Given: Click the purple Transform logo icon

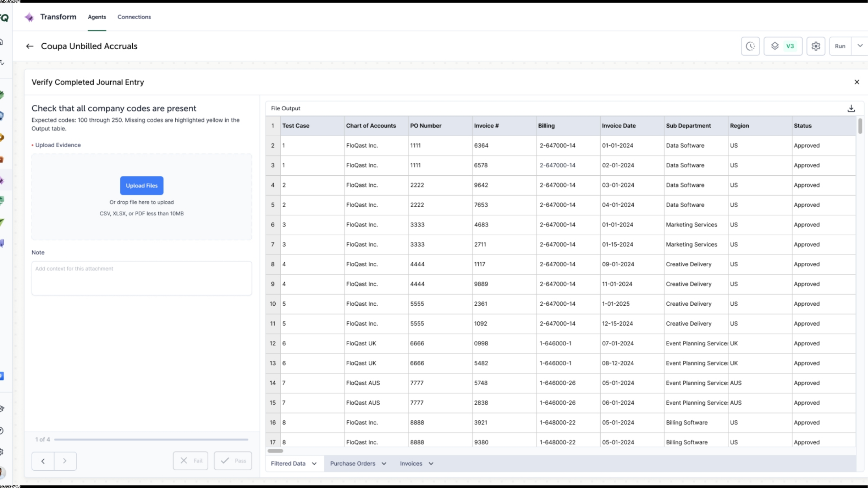Looking at the screenshot, I should coord(29,17).
